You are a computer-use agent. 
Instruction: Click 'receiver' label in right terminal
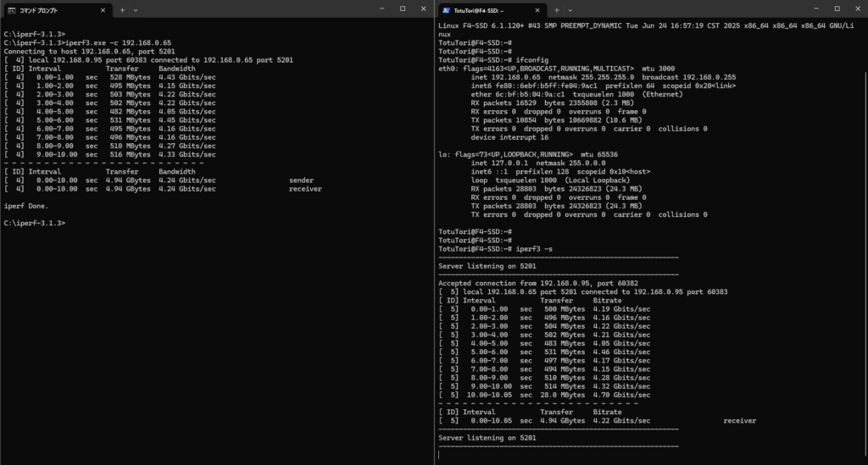[x=739, y=421]
